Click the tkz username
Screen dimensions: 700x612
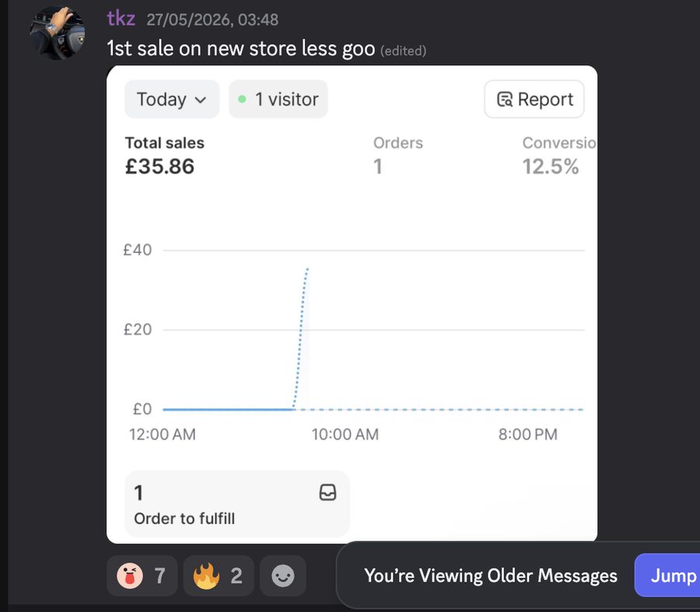pyautogui.click(x=121, y=19)
